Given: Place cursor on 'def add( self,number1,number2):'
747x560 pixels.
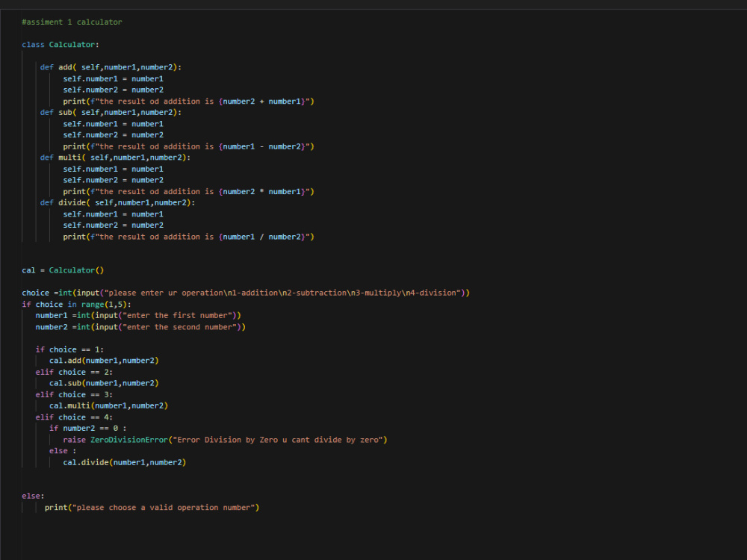Looking at the screenshot, I should tap(111, 67).
